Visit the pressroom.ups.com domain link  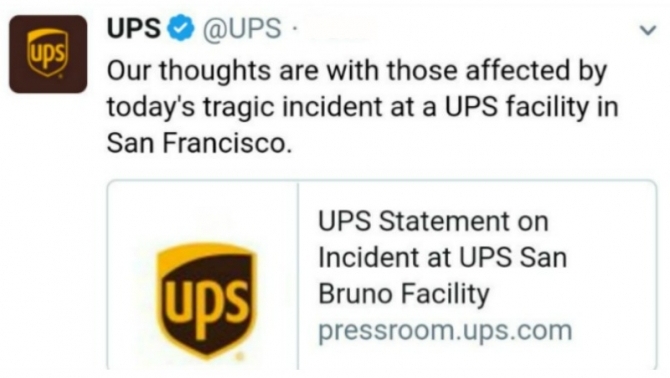445,331
